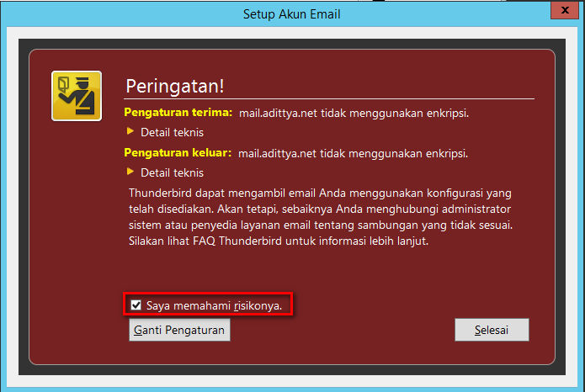The width and height of the screenshot is (585, 392).
Task: Click the Setup Akun Email title bar
Action: tap(292, 14)
